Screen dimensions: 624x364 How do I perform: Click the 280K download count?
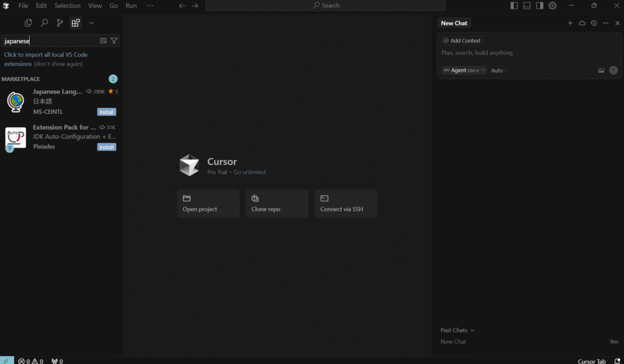(96, 91)
